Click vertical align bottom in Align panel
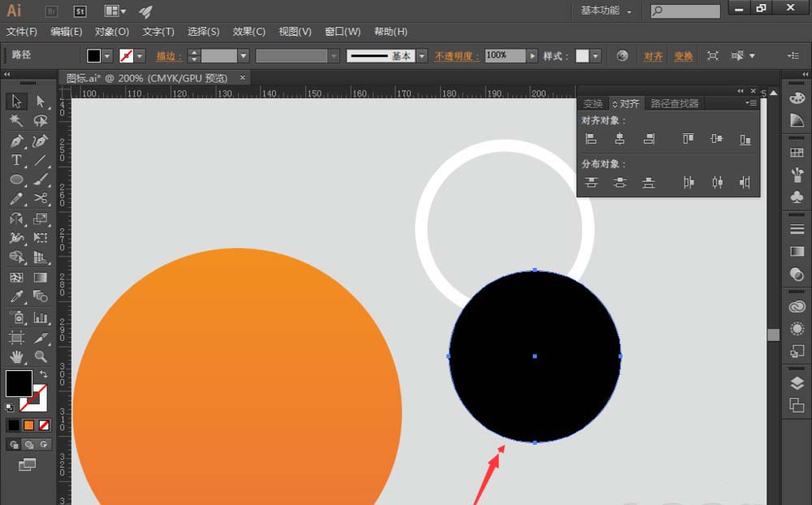The height and width of the screenshot is (505, 812). click(x=745, y=139)
